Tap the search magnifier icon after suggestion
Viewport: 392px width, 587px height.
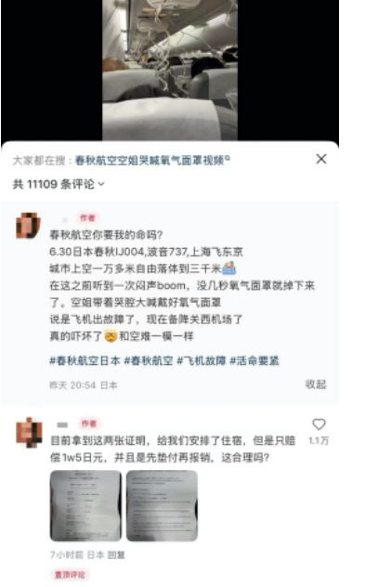(x=228, y=158)
